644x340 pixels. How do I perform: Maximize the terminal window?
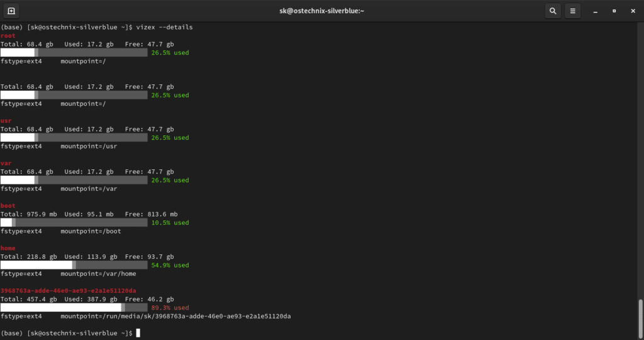[x=614, y=11]
